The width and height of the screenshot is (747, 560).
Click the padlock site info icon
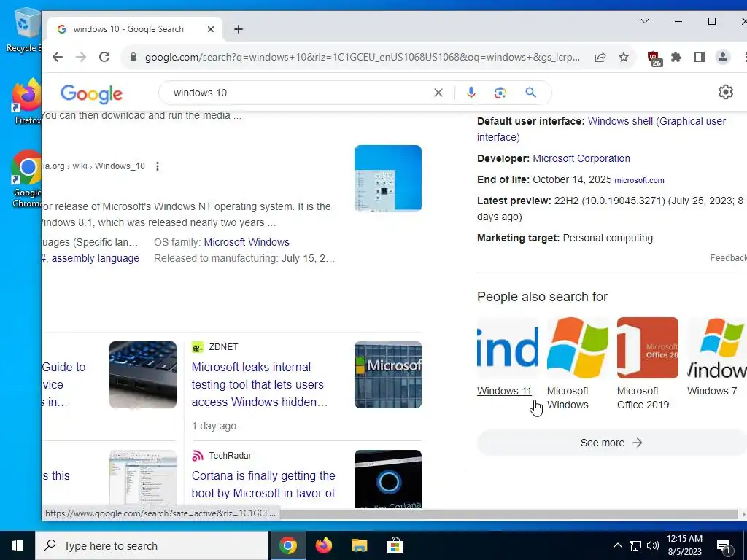(x=133, y=57)
